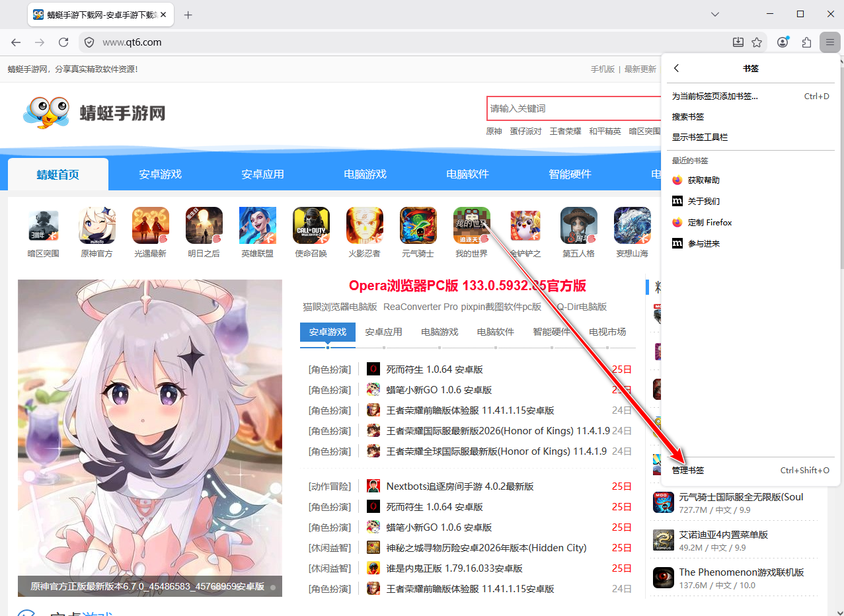Go back using the browser back arrow
Viewport: 844px width, 616px height.
[16, 42]
